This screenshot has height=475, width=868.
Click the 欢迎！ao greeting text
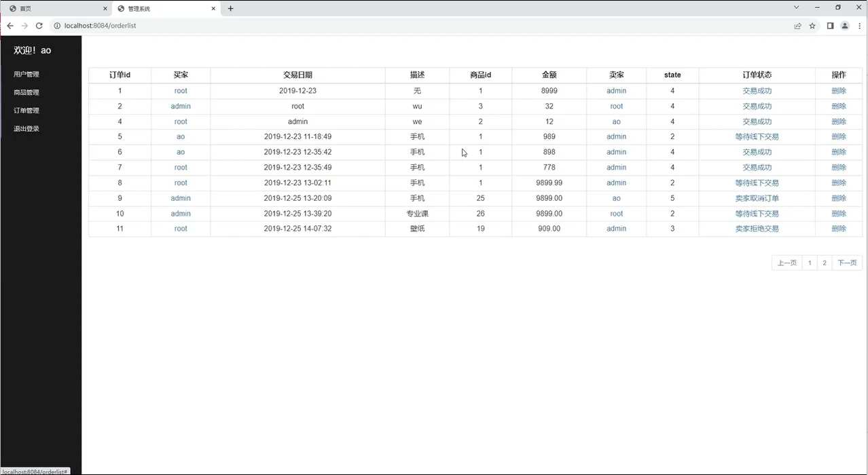[33, 50]
